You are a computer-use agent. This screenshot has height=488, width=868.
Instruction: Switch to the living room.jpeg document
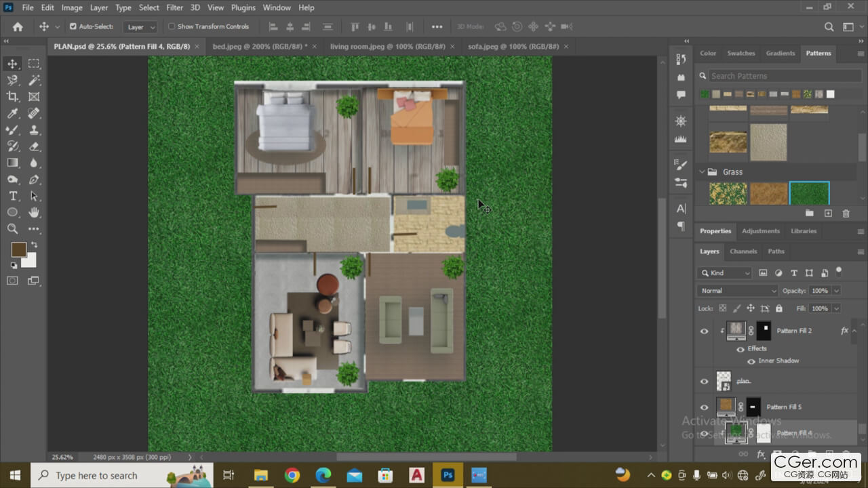387,47
